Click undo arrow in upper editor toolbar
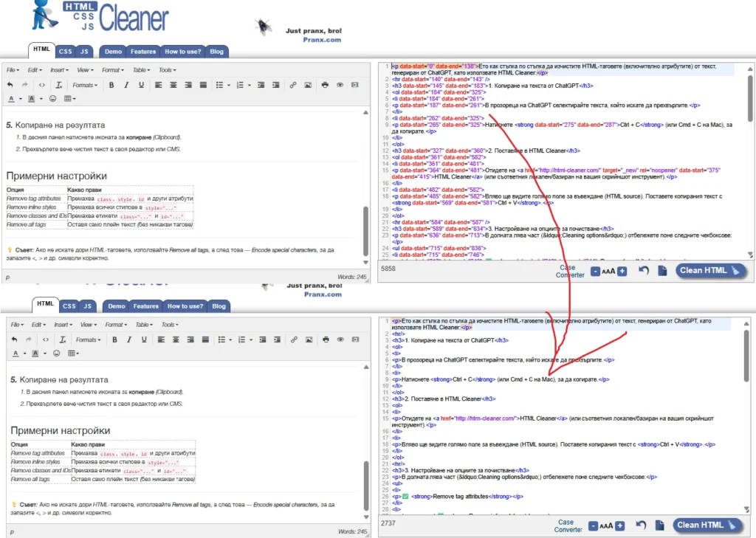The height and width of the screenshot is (538, 756). (10, 85)
